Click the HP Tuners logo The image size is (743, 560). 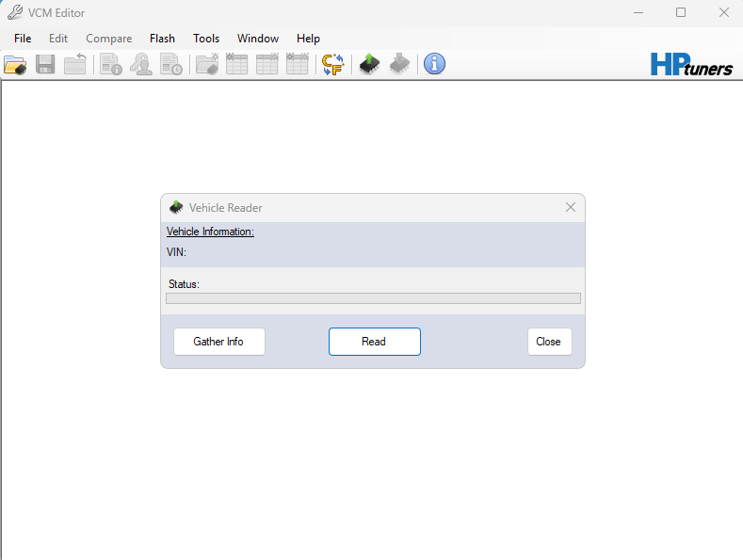click(691, 64)
